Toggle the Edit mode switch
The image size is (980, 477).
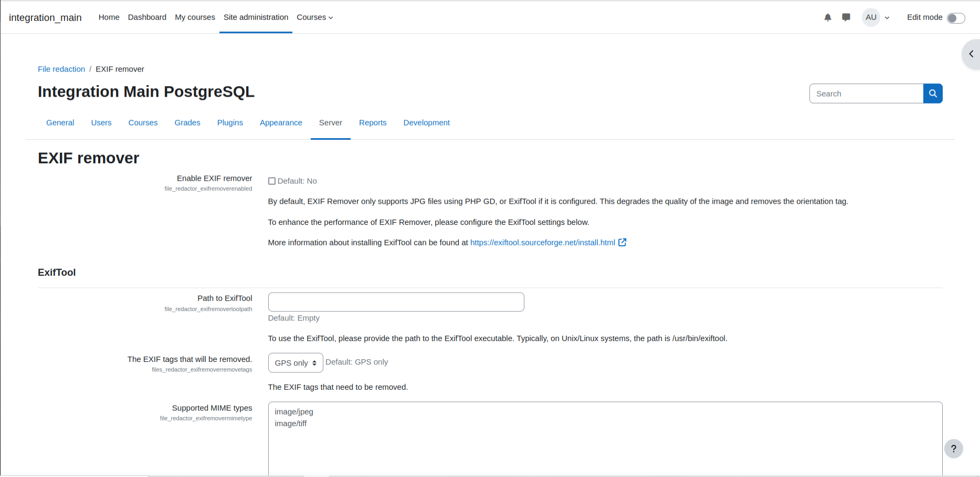click(x=956, y=18)
